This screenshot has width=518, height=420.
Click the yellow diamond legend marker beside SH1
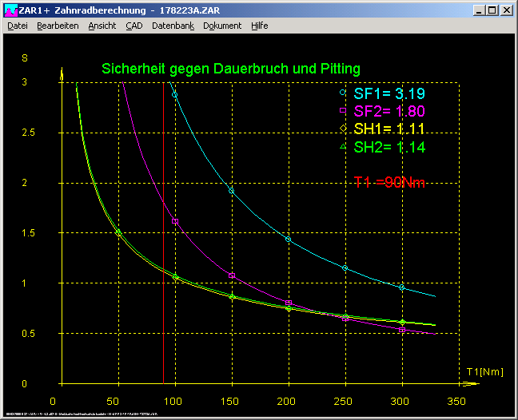[x=344, y=128]
